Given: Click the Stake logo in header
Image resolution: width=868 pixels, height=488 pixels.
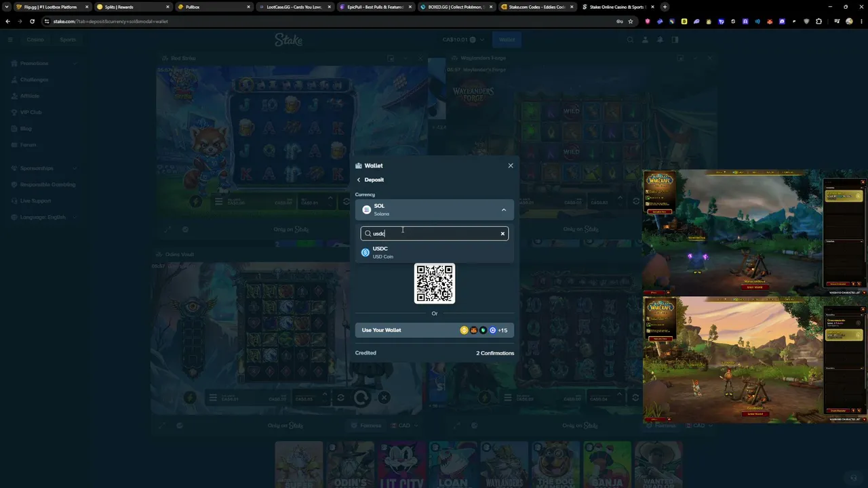Looking at the screenshot, I should [289, 40].
